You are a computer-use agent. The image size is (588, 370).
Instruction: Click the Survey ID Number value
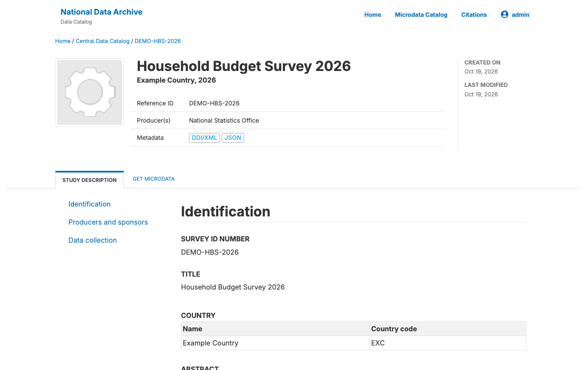(x=210, y=252)
